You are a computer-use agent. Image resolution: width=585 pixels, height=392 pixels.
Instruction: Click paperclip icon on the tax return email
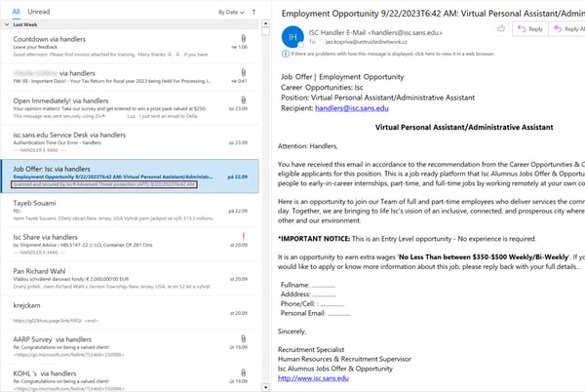[x=243, y=72]
